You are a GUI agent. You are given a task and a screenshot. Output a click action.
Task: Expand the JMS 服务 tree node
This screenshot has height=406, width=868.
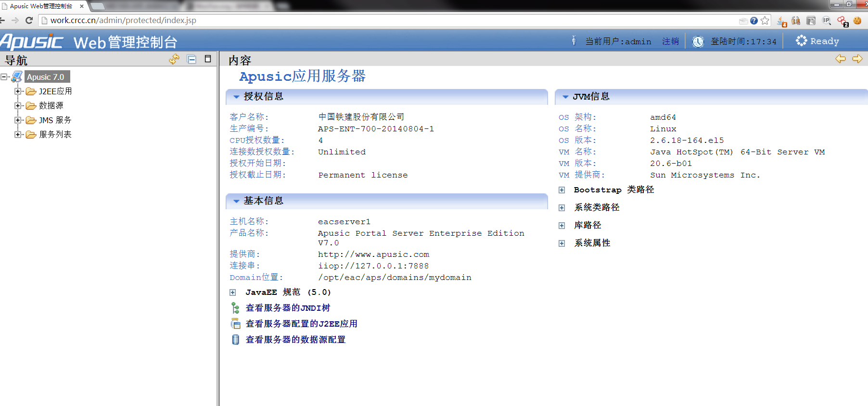17,120
